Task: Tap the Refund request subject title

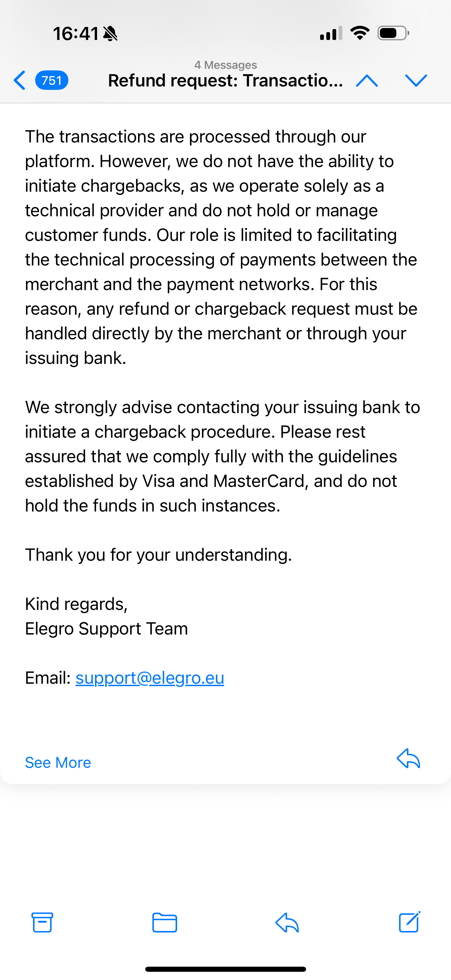Action: pyautogui.click(x=225, y=81)
